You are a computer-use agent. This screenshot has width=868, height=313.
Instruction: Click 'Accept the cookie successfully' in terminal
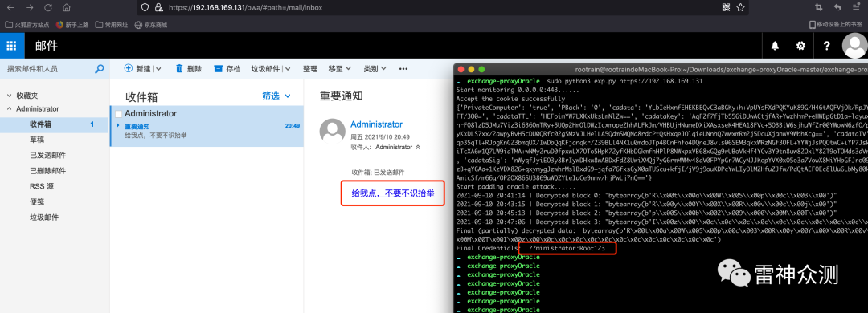[x=510, y=99]
